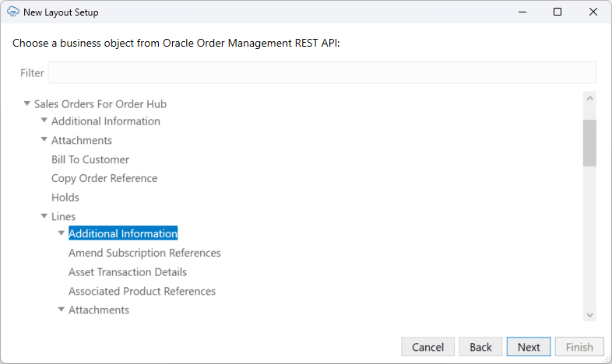Select Amend Subscription References item

click(x=145, y=253)
